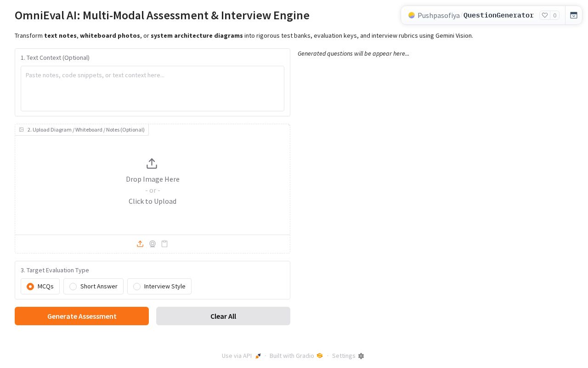The height and width of the screenshot is (368, 588).
Task: Open the Hugging Face space menu icon
Action: pyautogui.click(x=574, y=15)
